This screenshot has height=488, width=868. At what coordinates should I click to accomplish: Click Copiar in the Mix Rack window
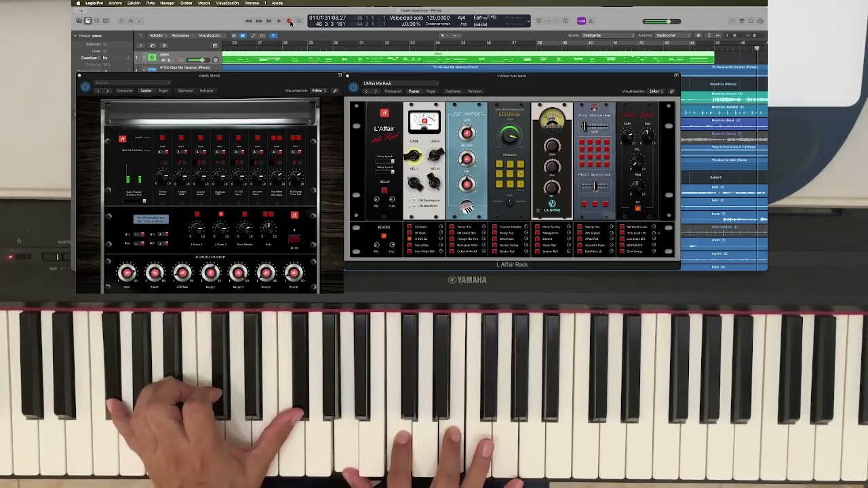click(414, 91)
